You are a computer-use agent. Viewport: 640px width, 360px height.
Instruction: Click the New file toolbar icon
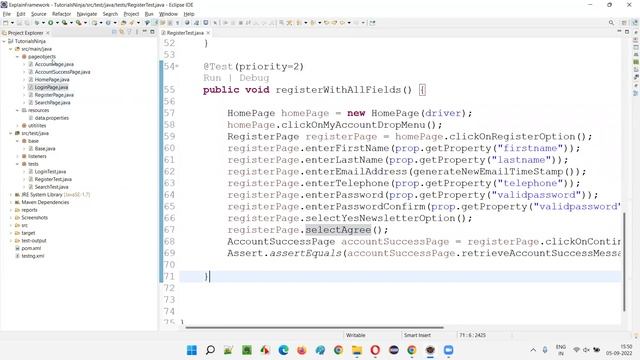(6, 23)
